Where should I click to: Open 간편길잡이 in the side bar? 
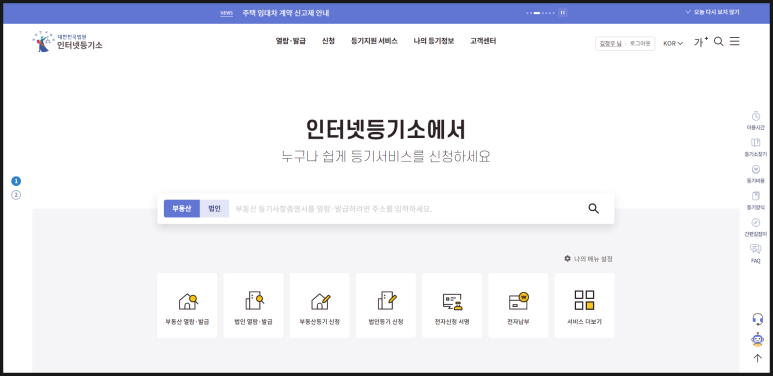755,227
